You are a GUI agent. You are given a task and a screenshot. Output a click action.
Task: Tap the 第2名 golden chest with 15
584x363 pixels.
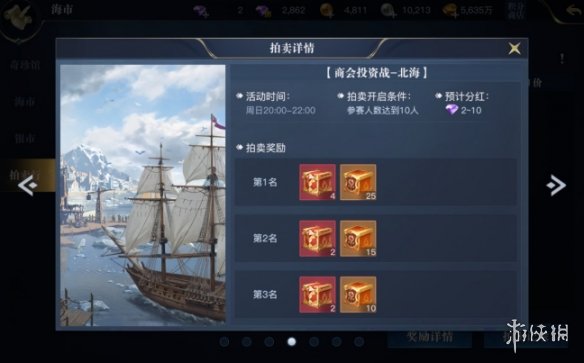click(x=358, y=238)
